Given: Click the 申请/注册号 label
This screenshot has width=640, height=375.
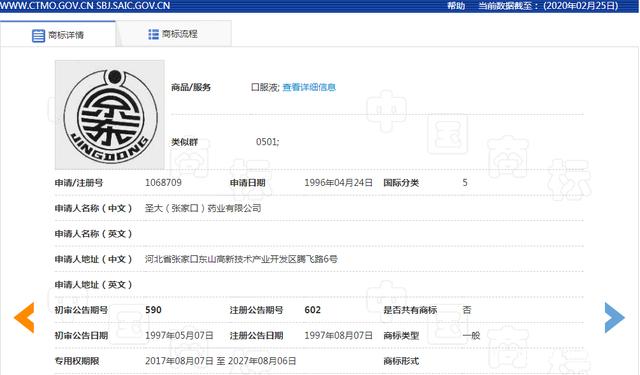Looking at the screenshot, I should click(x=79, y=183).
